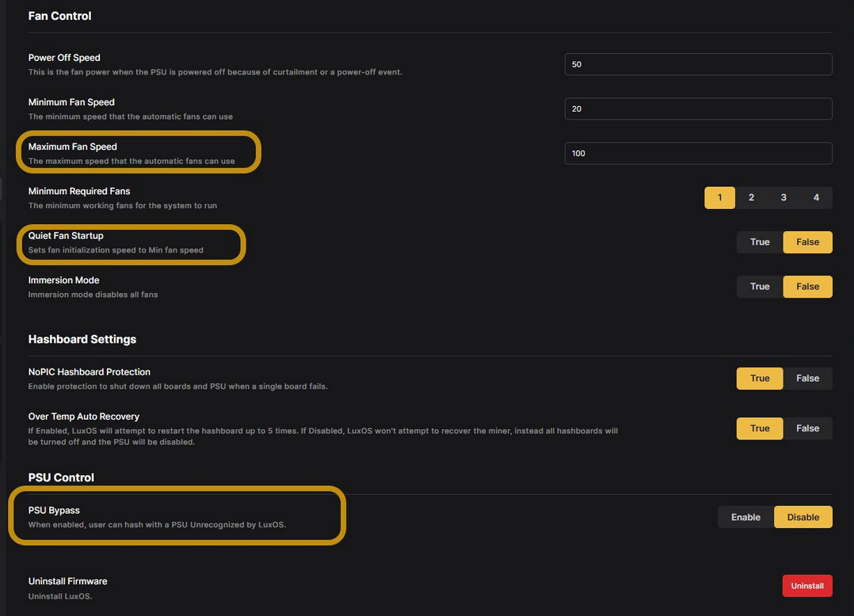This screenshot has width=854, height=616.
Task: Enable PSU Bypass
Action: point(745,517)
